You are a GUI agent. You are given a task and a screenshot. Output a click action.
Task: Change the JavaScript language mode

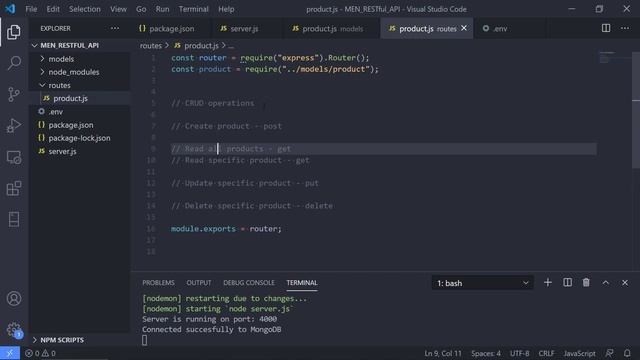click(x=579, y=353)
